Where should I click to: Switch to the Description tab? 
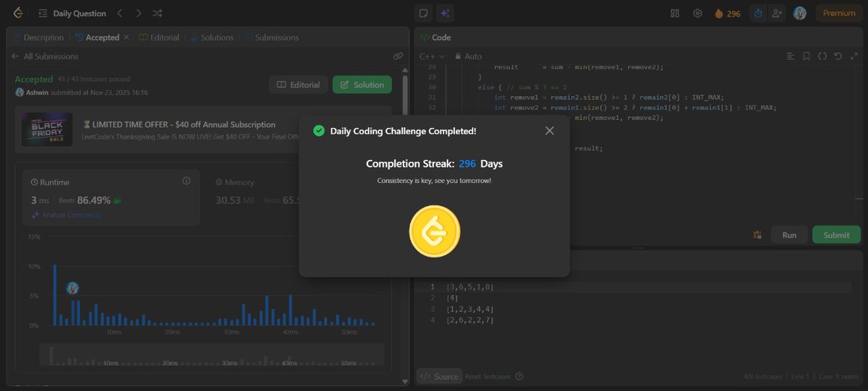click(38, 38)
